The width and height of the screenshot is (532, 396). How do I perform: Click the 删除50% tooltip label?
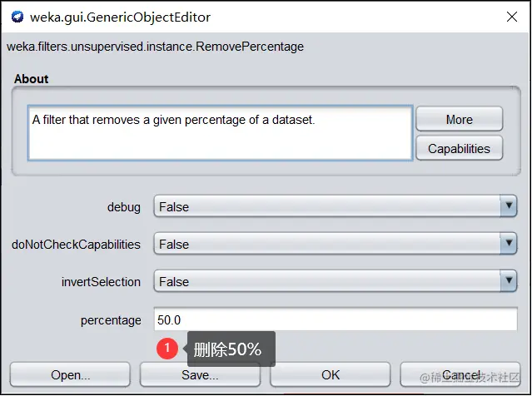[227, 349]
